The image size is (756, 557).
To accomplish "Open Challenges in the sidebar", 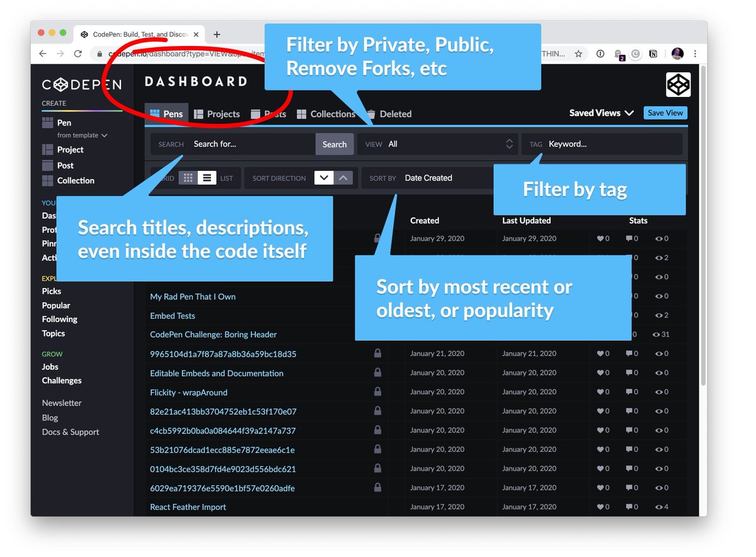I will 62,381.
